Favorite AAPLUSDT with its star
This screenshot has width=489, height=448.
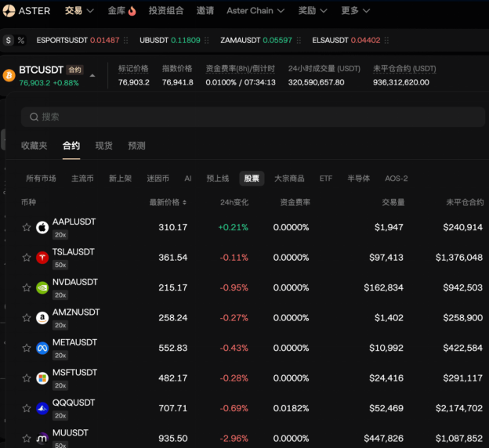27,227
